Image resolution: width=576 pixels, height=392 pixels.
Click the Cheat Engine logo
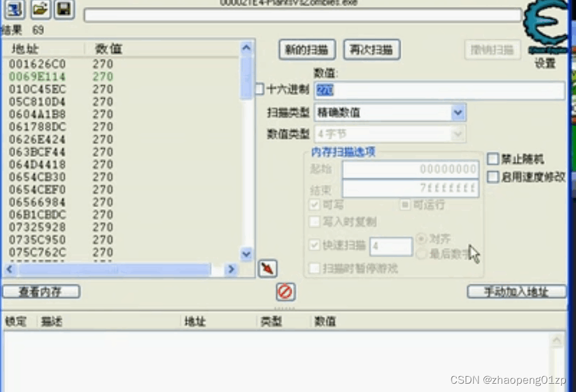click(x=545, y=25)
